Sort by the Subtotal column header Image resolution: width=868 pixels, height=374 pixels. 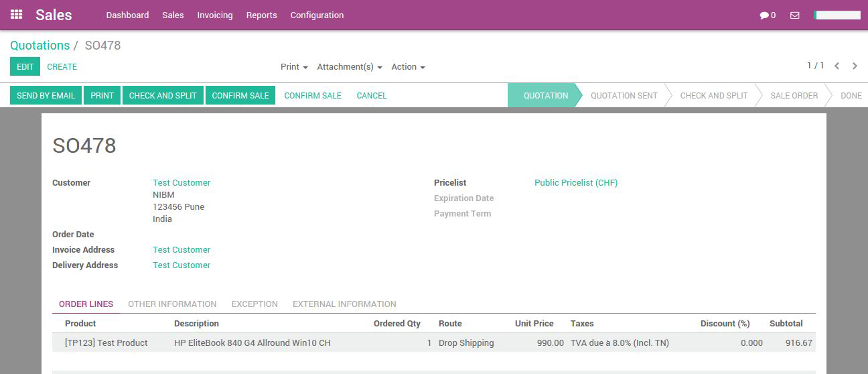(x=786, y=323)
